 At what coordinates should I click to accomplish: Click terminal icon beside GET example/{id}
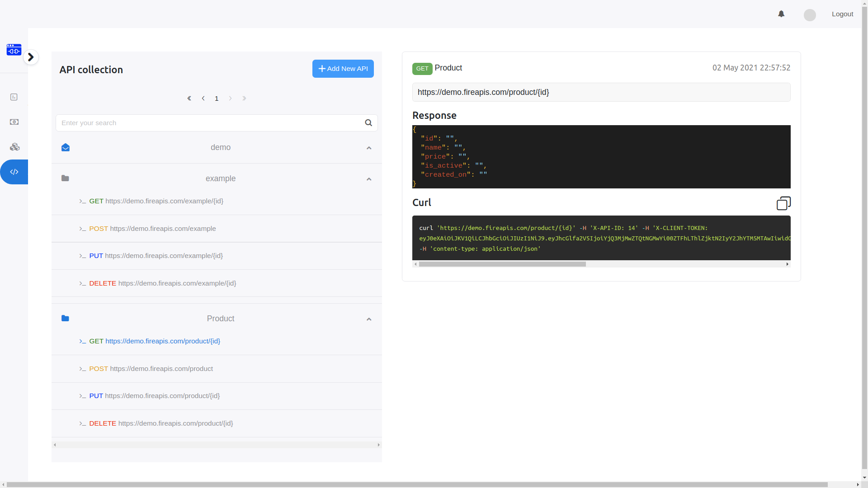[x=83, y=202]
